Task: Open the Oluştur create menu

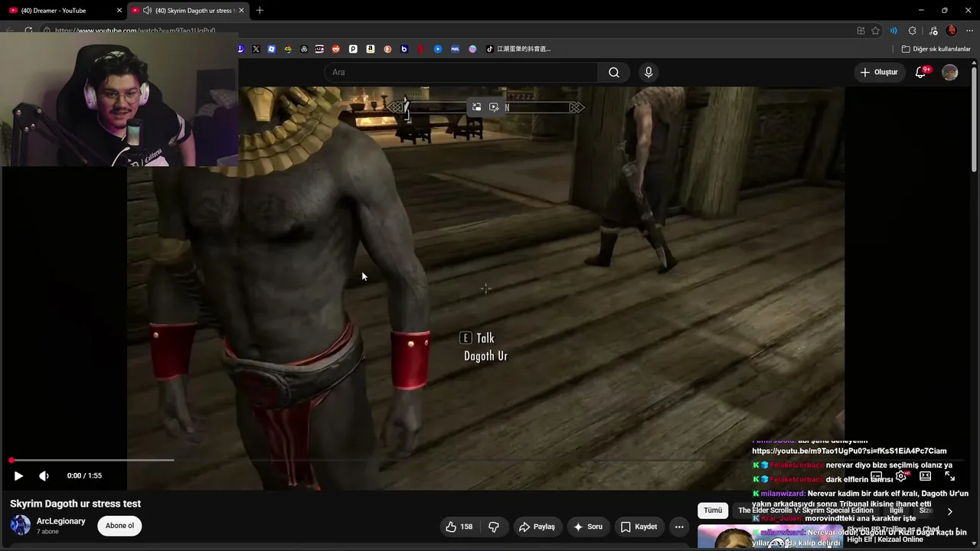Action: click(879, 72)
